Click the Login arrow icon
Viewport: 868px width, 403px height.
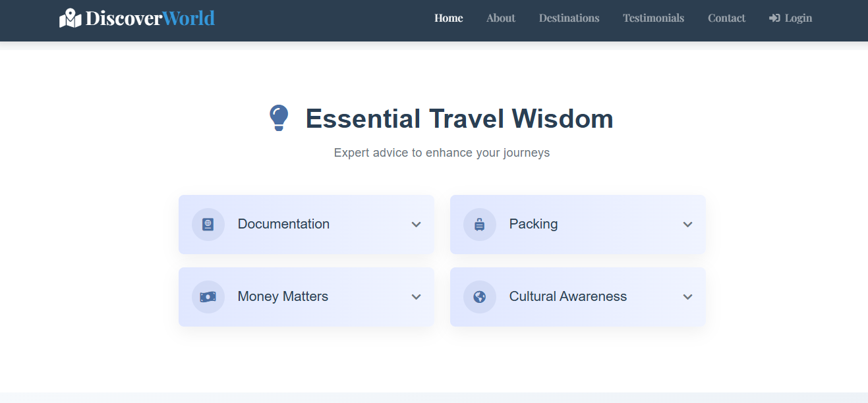pos(774,18)
